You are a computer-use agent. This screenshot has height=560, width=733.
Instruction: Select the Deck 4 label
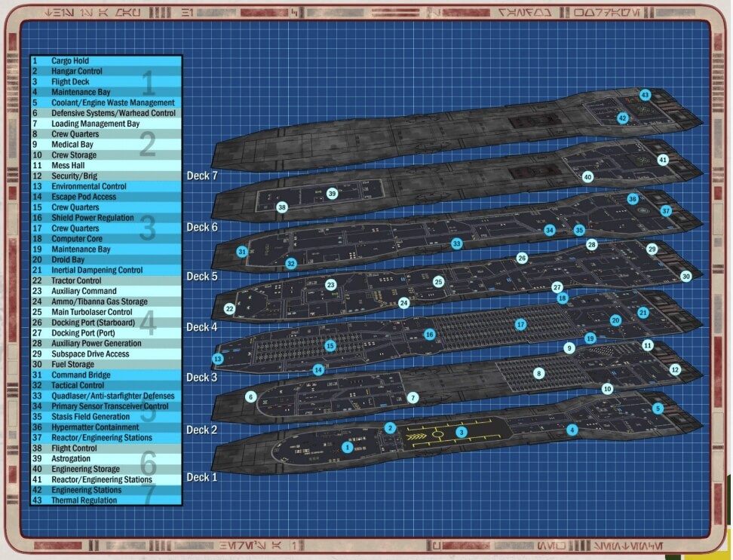click(202, 327)
